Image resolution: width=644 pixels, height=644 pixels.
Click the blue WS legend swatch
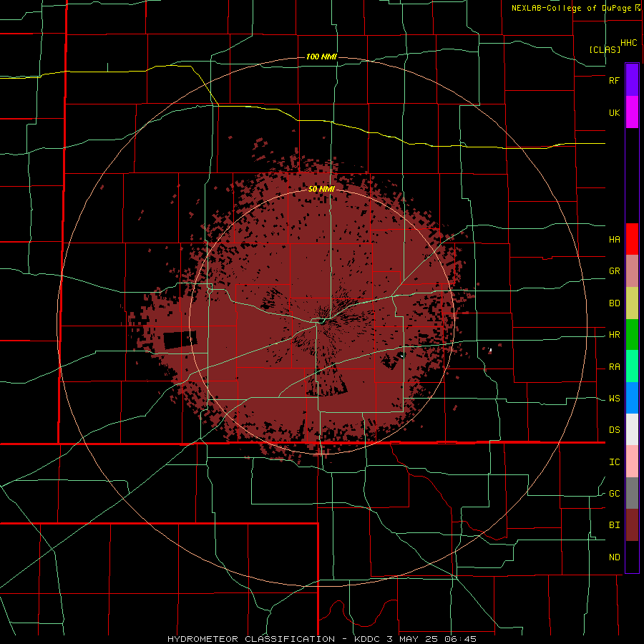click(632, 398)
